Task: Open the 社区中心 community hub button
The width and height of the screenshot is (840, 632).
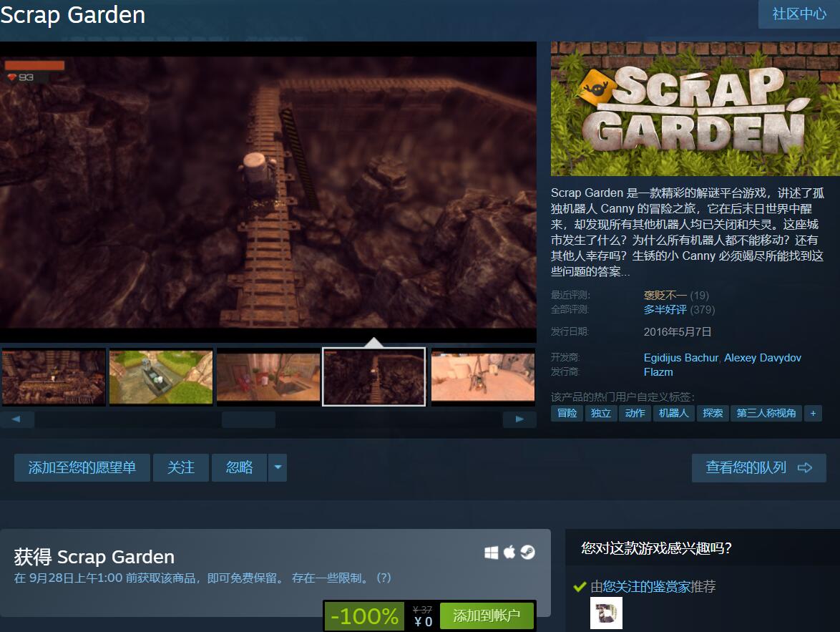Action: tap(799, 14)
